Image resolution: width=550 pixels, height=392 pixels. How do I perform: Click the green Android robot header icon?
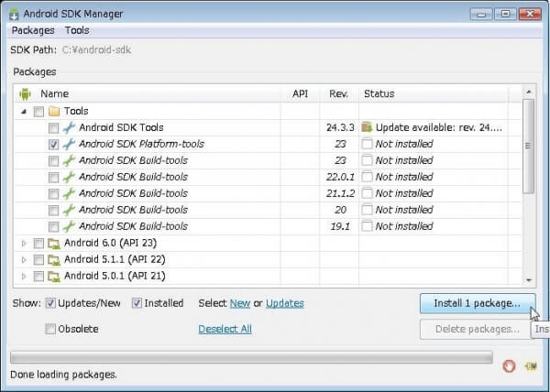coord(25,94)
